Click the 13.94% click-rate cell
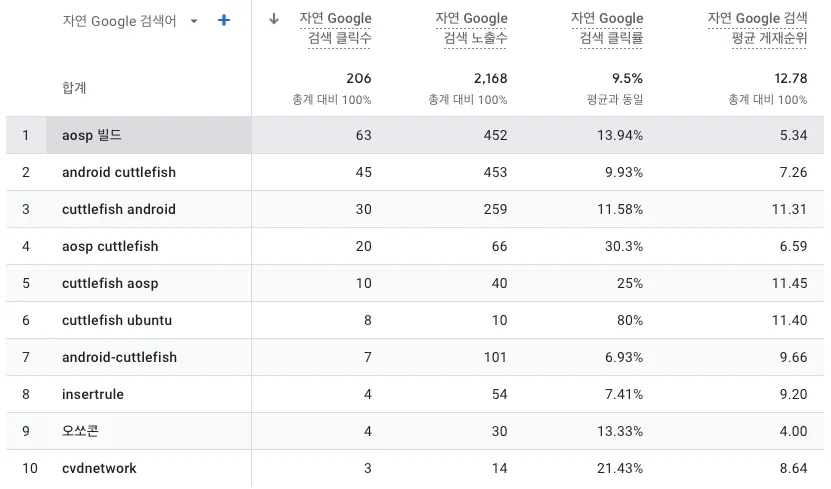This screenshot has height=489, width=831. (x=620, y=135)
